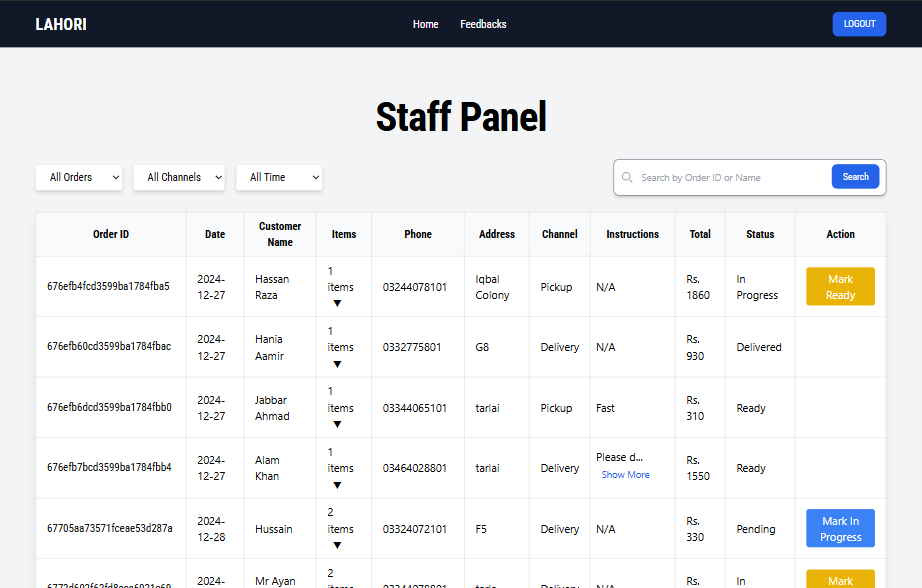Click total Rs. 1860
The image size is (922, 588).
pyautogui.click(x=698, y=287)
